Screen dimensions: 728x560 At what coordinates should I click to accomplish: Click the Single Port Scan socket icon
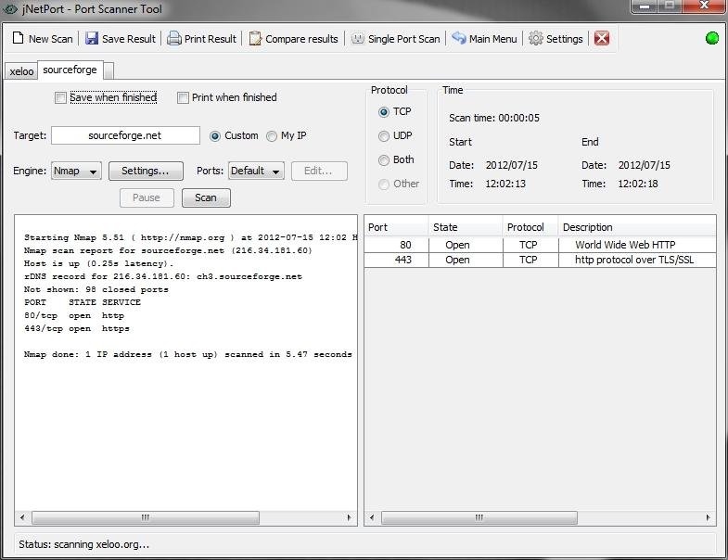[357, 38]
